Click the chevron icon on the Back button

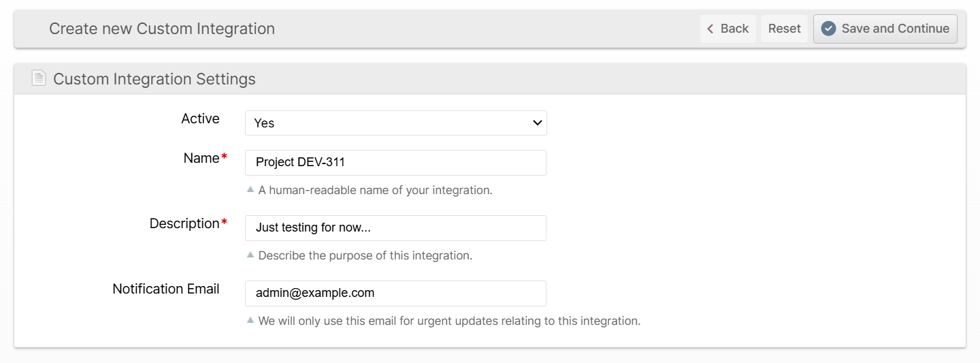(710, 29)
